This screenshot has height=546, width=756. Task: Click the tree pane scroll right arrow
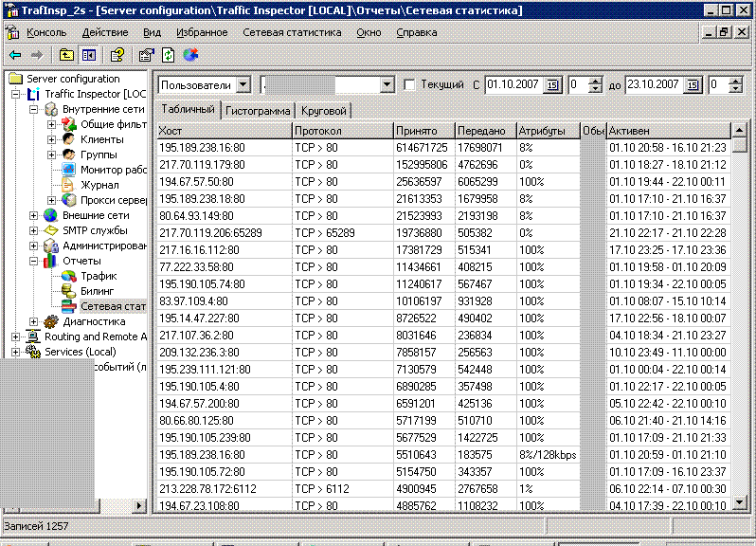coord(139,505)
